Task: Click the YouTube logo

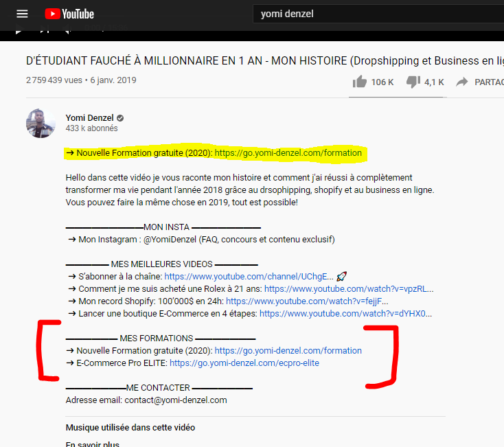Action: [x=69, y=14]
